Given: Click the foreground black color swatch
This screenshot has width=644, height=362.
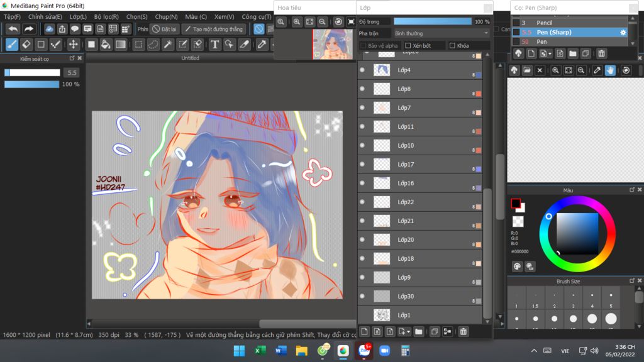Looking at the screenshot, I should point(516,203).
